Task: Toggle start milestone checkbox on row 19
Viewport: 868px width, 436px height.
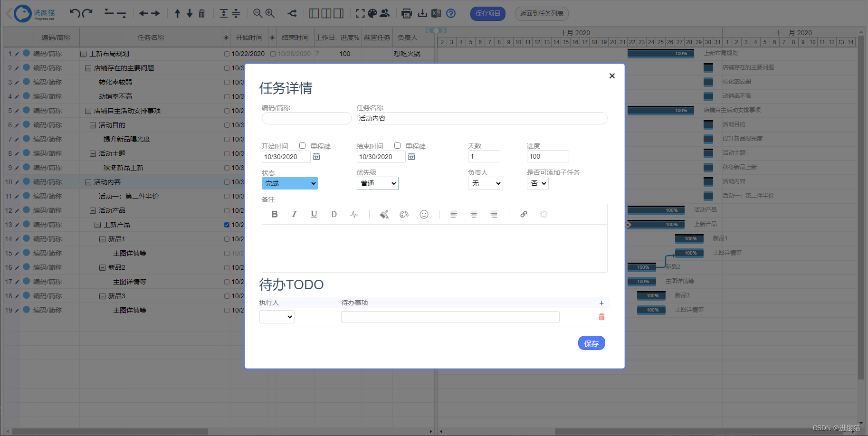Action: [227, 311]
